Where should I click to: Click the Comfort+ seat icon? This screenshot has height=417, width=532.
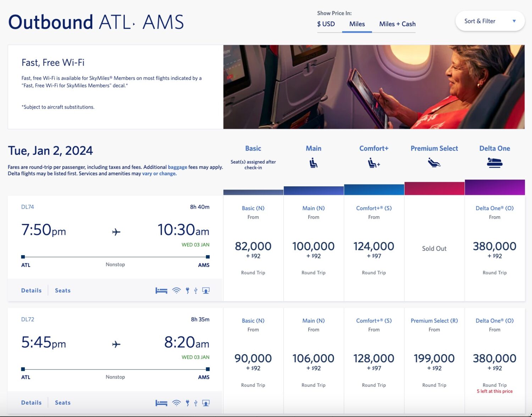click(374, 163)
